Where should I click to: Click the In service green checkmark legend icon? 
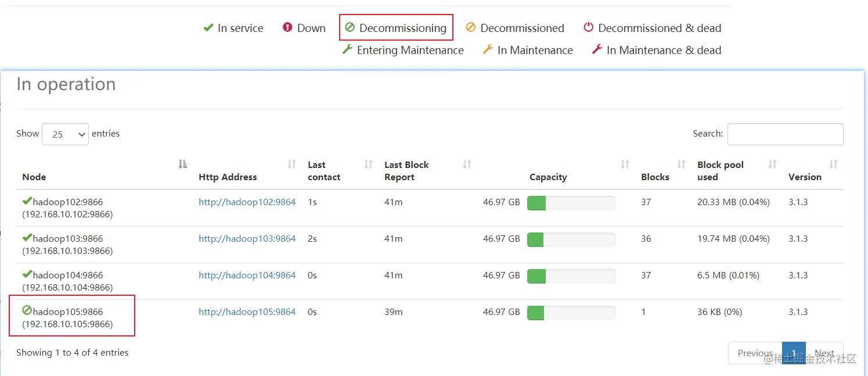pos(208,27)
